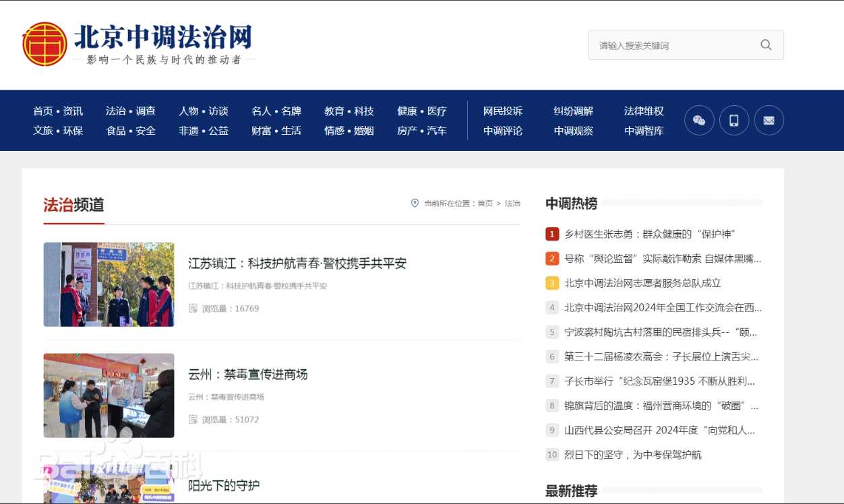Click the search keyword input field
The height and width of the screenshot is (504, 844).
[x=674, y=45]
